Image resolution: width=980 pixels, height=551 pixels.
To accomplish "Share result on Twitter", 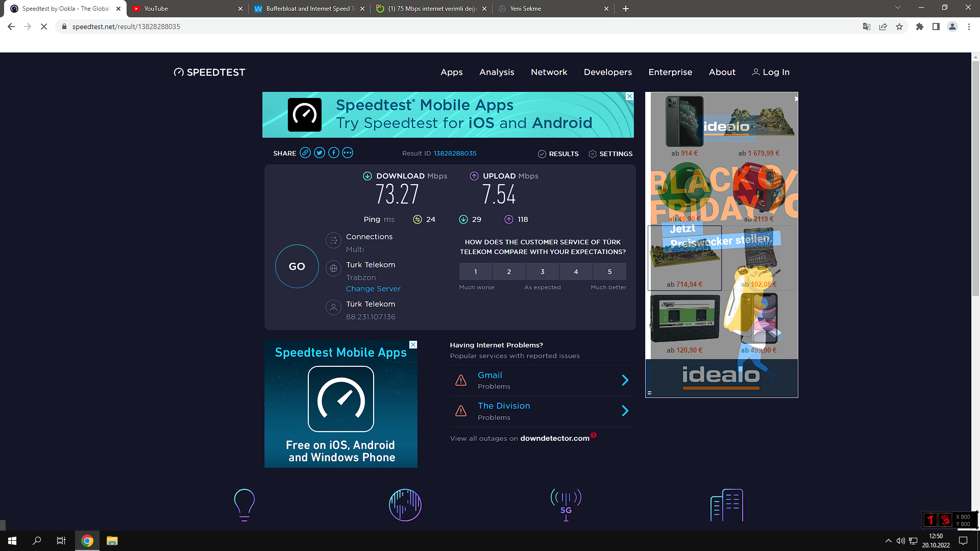I will coord(320,153).
